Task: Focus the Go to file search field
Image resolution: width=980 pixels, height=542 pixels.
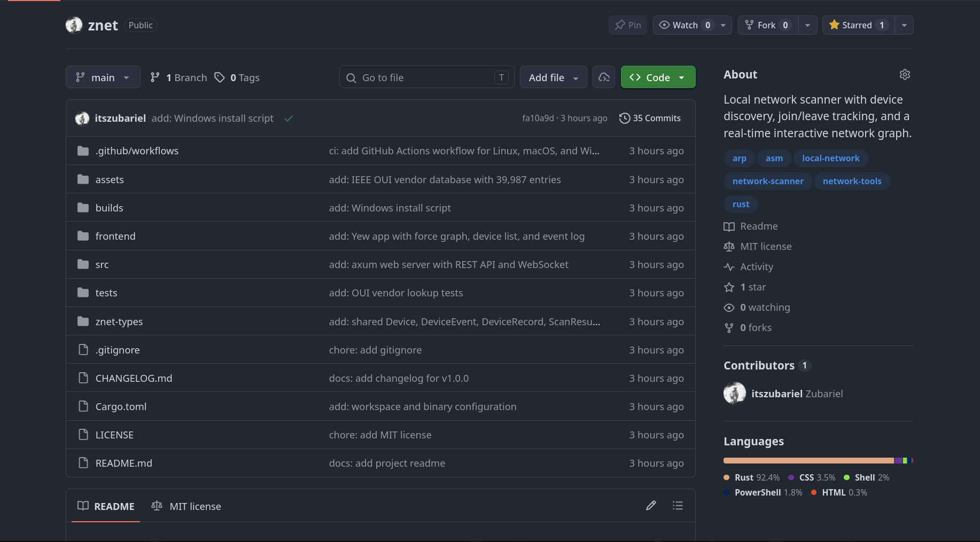Action: [427, 77]
